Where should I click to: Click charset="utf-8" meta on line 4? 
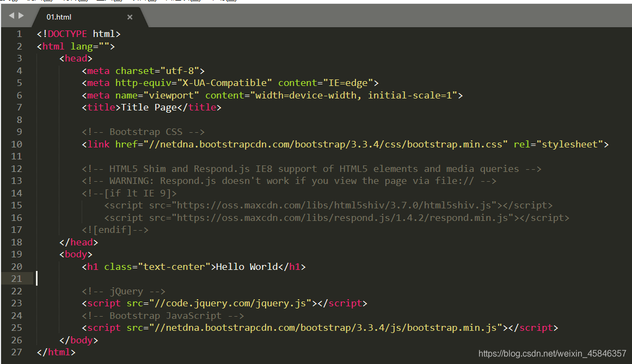click(x=157, y=71)
